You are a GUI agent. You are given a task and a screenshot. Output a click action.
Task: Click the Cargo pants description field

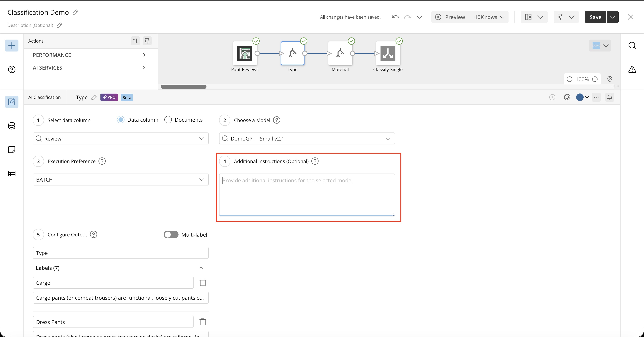click(x=121, y=298)
